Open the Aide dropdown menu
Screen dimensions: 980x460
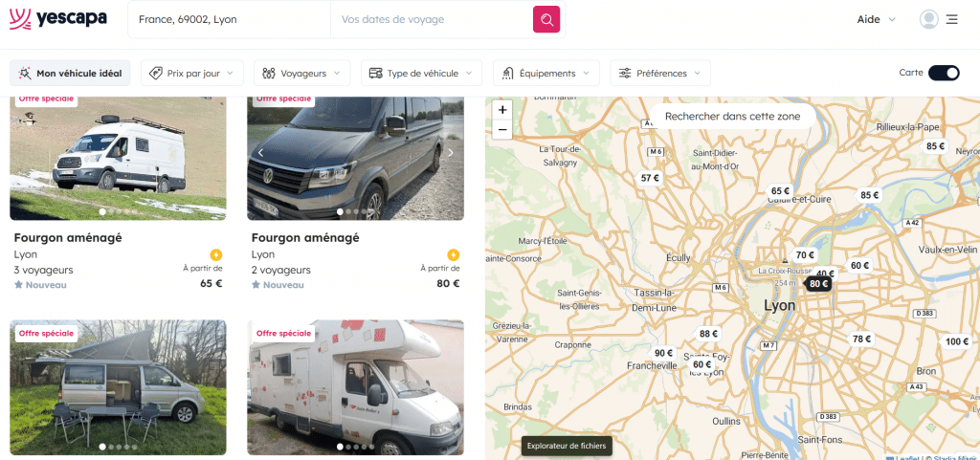[x=877, y=19]
